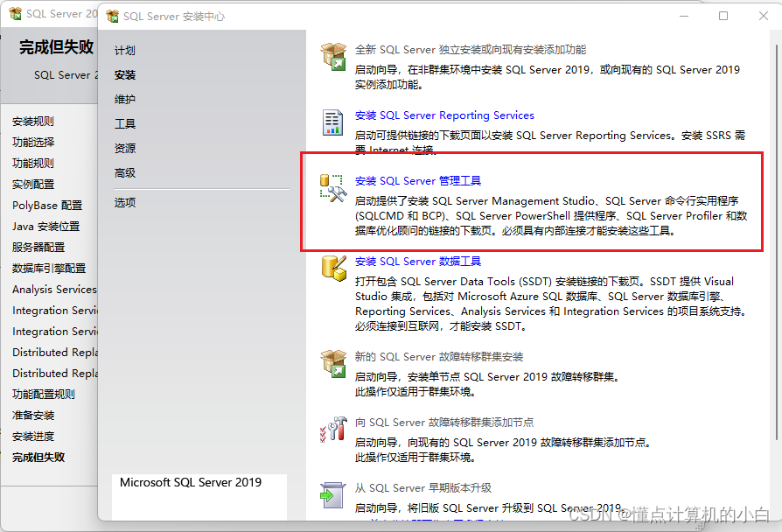Click 功能规则 step in background setup window
This screenshot has height=532, width=782.
[x=33, y=164]
